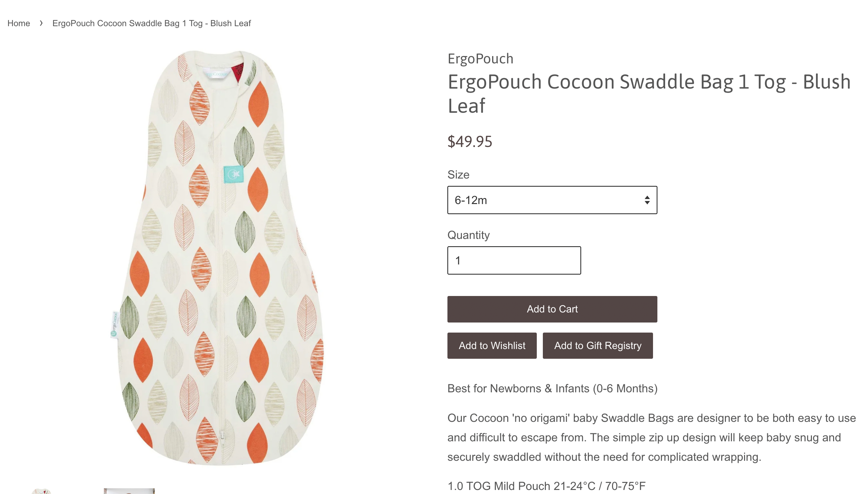Image resolution: width=868 pixels, height=494 pixels.
Task: Click the breadcrumb chevron separator
Action: (x=41, y=23)
